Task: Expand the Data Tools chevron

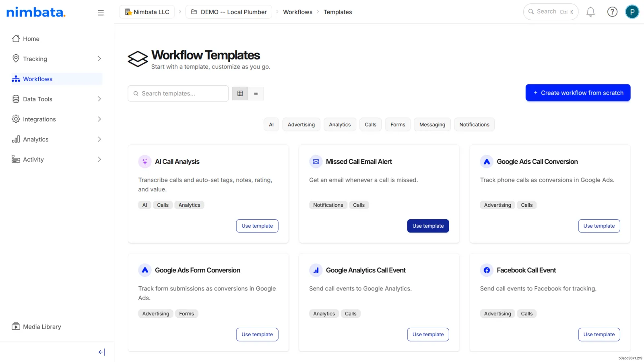Action: [99, 99]
